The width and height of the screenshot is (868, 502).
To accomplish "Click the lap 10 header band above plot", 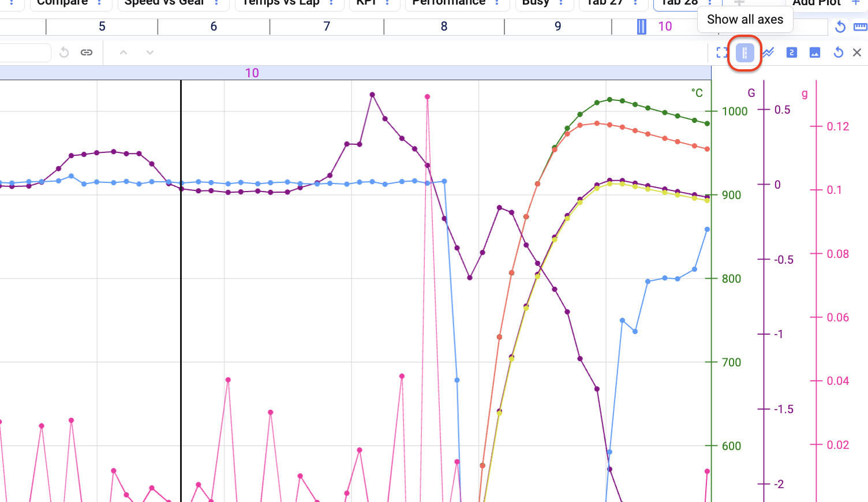I will (356, 73).
